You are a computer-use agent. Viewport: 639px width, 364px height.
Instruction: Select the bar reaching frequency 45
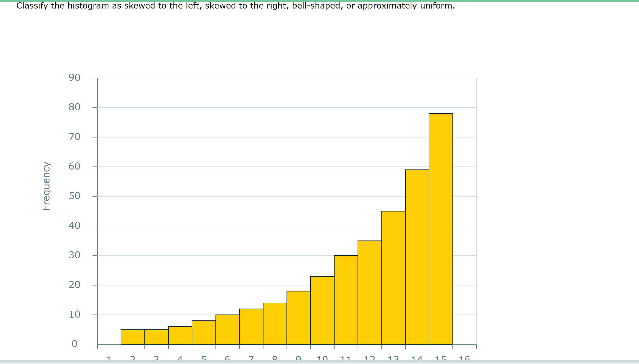coord(393,278)
